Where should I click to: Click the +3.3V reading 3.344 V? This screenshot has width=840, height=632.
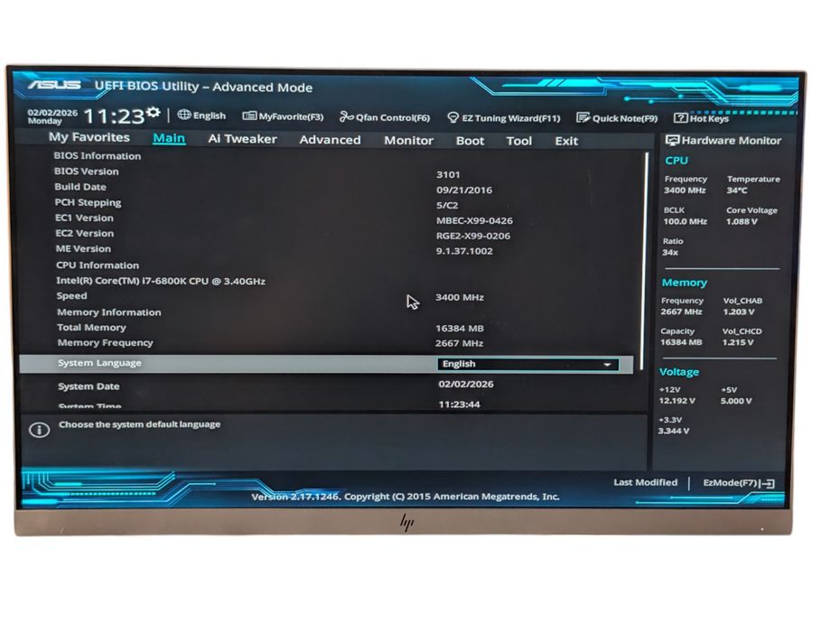pyautogui.click(x=674, y=431)
